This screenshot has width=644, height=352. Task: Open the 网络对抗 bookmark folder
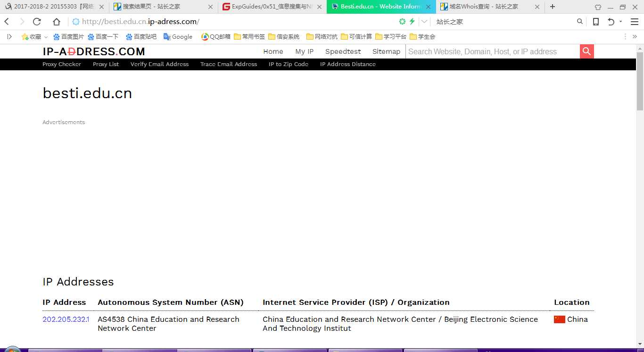tap(322, 37)
